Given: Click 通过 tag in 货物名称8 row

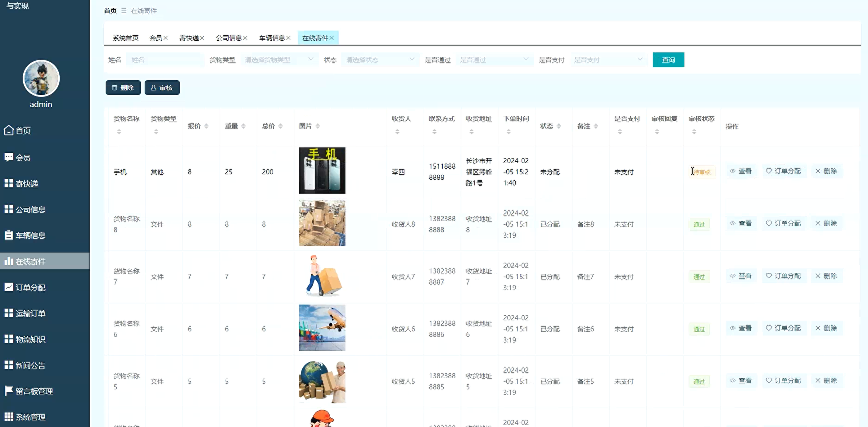Looking at the screenshot, I should (x=699, y=224).
